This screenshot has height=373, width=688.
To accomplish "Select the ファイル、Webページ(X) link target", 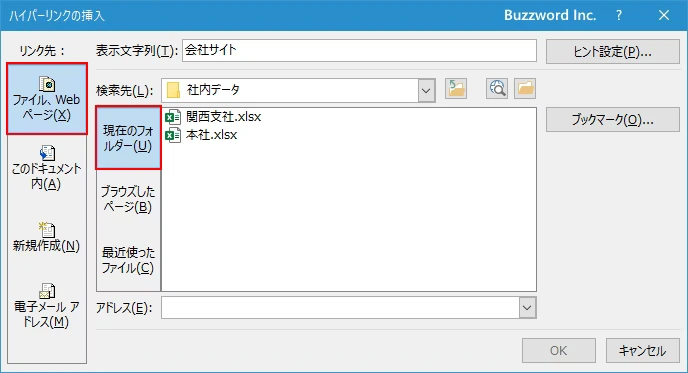I will coord(47,99).
